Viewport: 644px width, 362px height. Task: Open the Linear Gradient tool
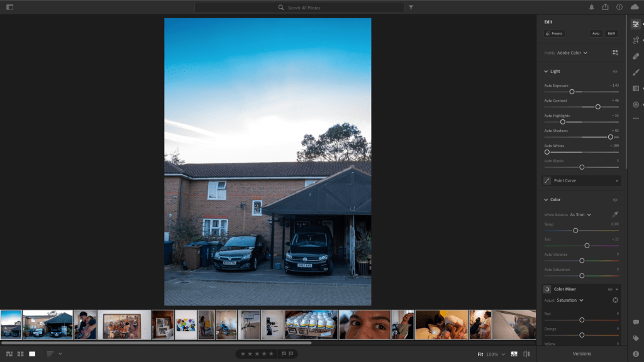(x=636, y=89)
